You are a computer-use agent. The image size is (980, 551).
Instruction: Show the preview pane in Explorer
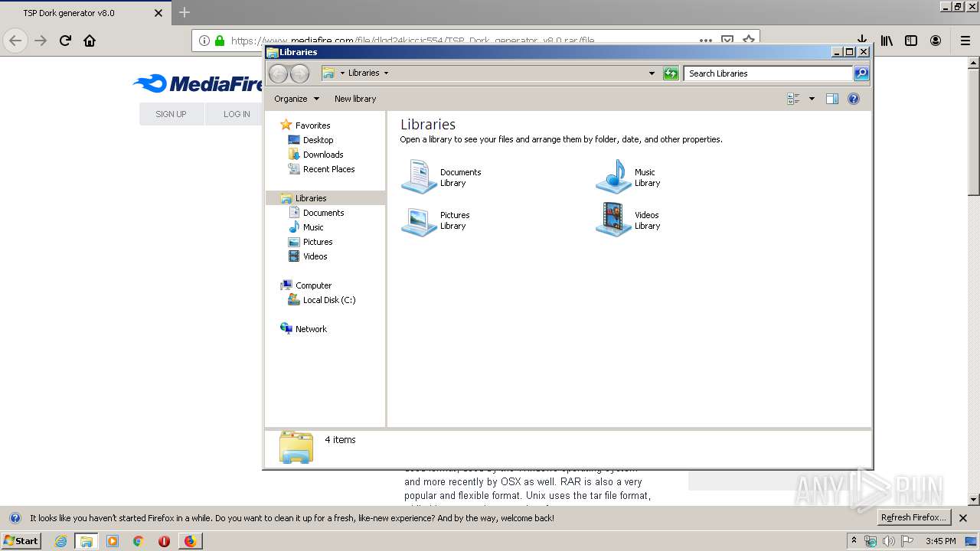pos(832,99)
